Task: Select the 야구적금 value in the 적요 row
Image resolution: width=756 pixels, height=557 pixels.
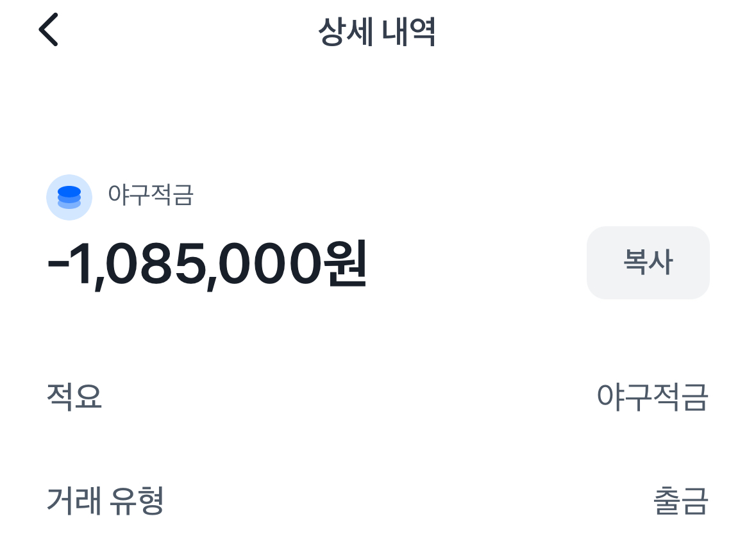Action: coord(652,397)
